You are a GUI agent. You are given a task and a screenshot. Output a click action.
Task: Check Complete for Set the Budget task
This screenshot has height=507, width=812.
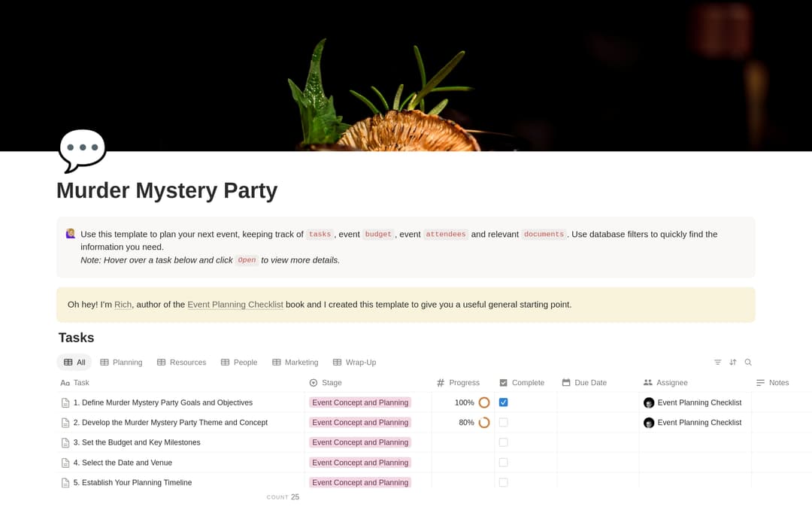tap(503, 442)
